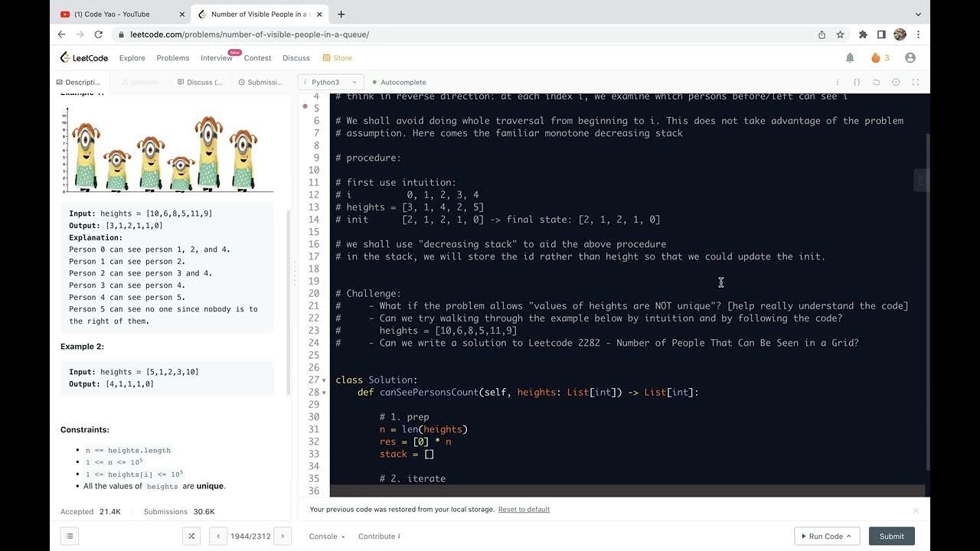Go to the next problem arrow

(x=283, y=536)
